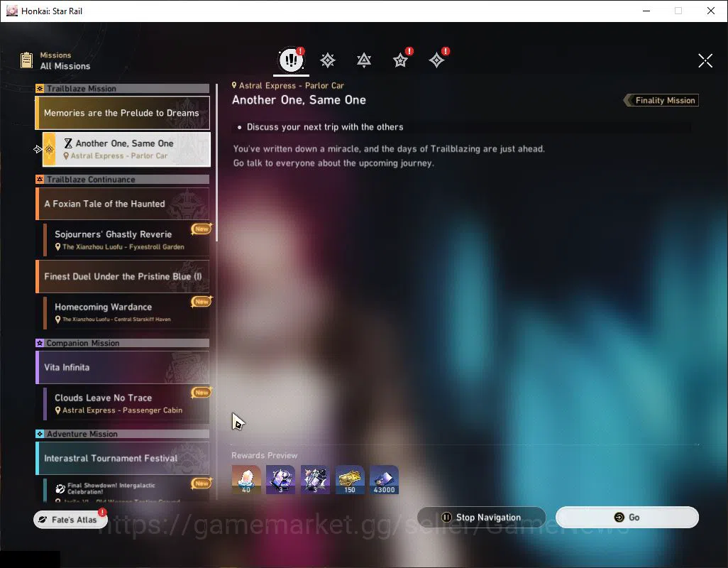Screen dimensions: 728x568
Task: Close the Honkai: Star Rail window
Action: (711, 11)
